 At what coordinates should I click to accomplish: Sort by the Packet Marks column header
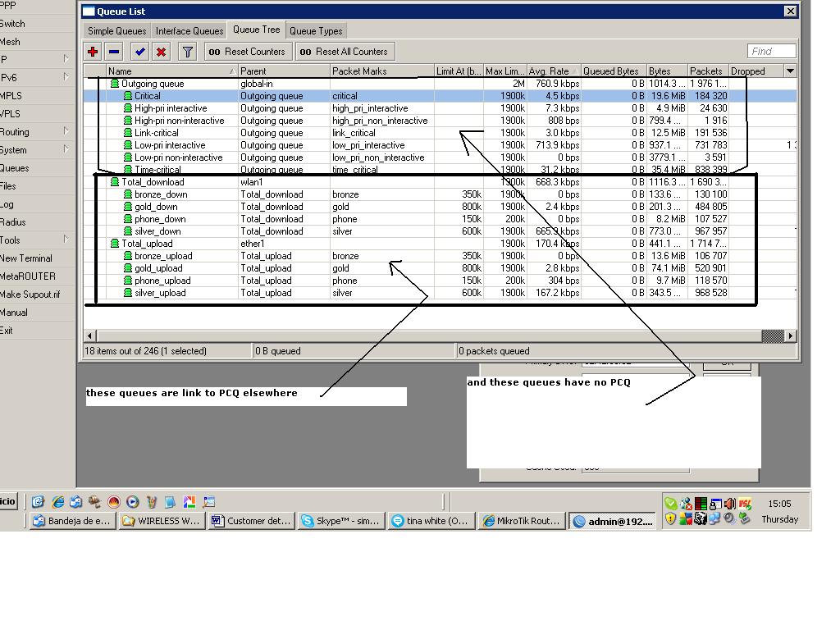(381, 71)
